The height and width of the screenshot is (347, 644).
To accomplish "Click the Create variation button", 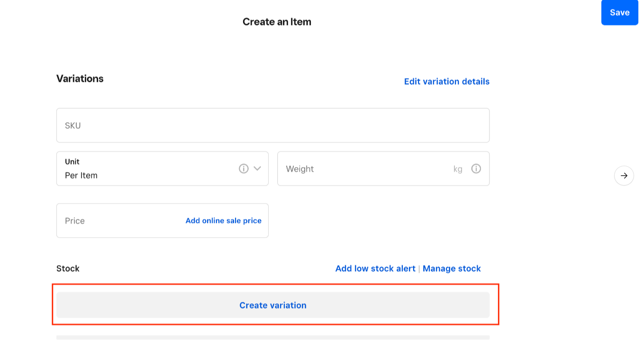I will 273,305.
